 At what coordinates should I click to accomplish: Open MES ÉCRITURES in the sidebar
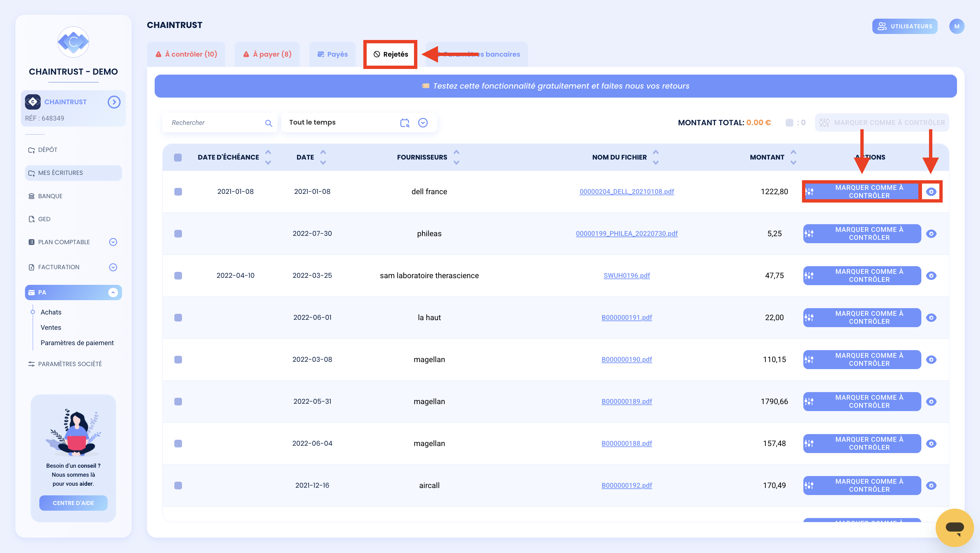pos(73,173)
